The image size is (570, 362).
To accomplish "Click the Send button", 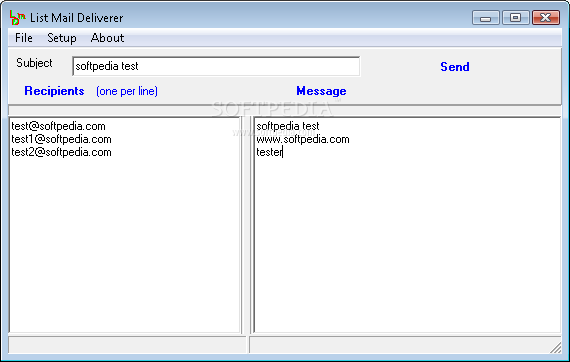I will tap(454, 67).
